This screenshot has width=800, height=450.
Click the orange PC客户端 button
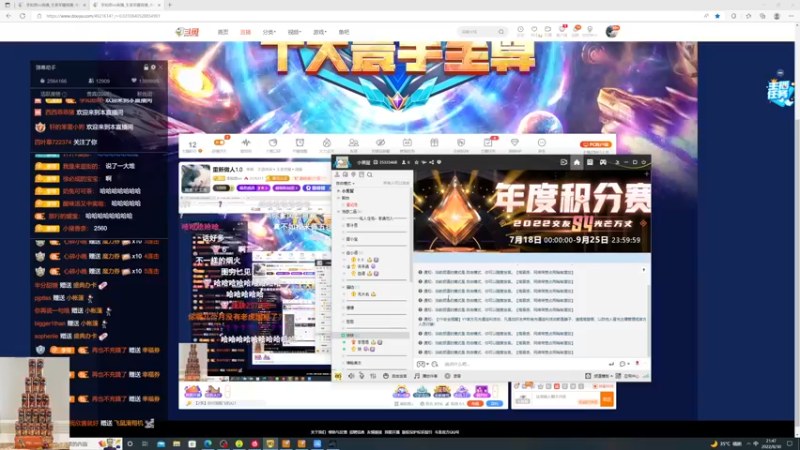(595, 144)
